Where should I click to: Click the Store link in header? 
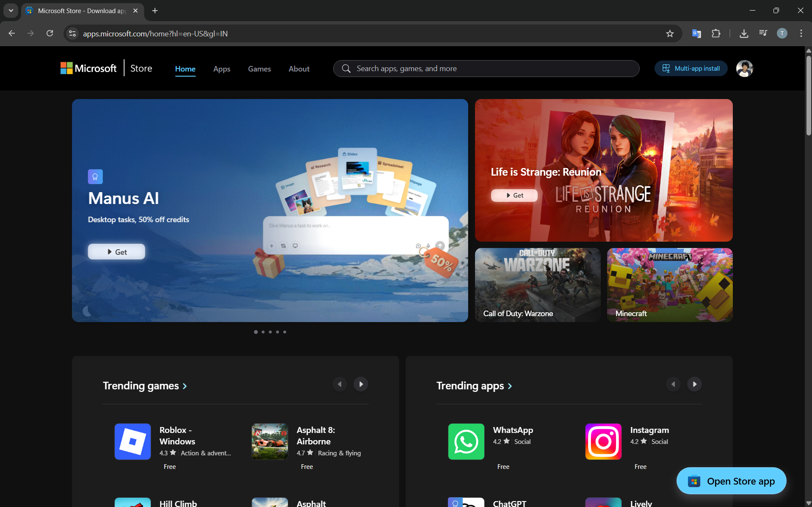click(141, 68)
